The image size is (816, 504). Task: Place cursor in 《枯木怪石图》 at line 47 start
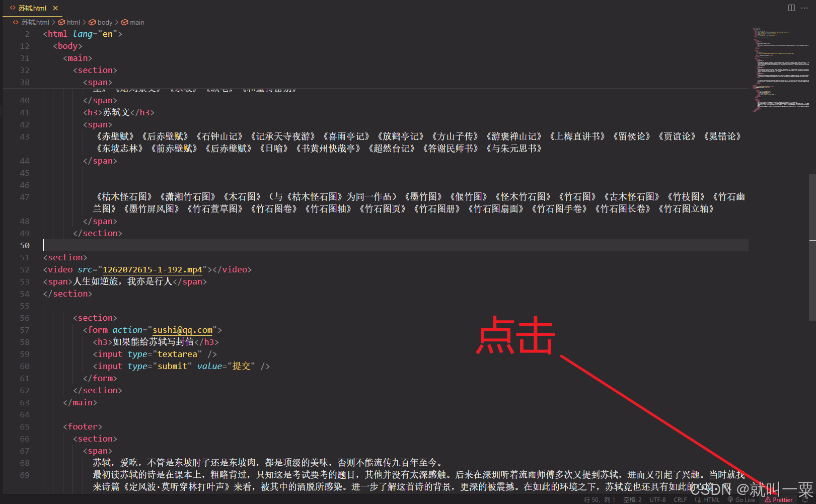(124, 197)
